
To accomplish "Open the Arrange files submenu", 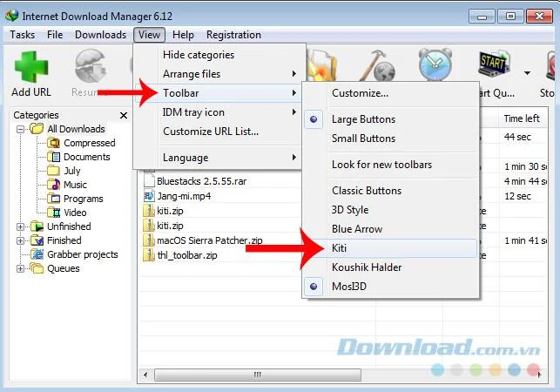I will click(218, 74).
